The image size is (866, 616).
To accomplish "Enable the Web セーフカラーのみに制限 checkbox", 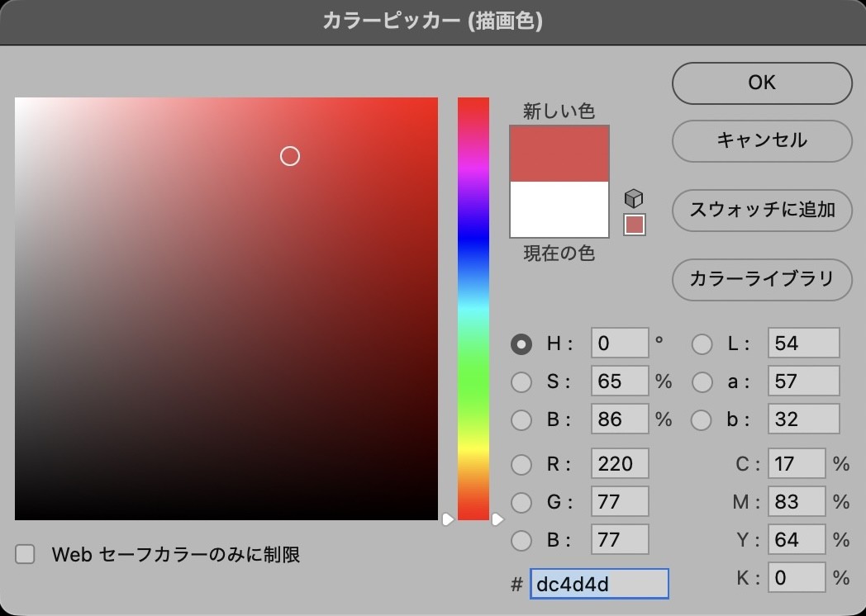I will (x=25, y=553).
